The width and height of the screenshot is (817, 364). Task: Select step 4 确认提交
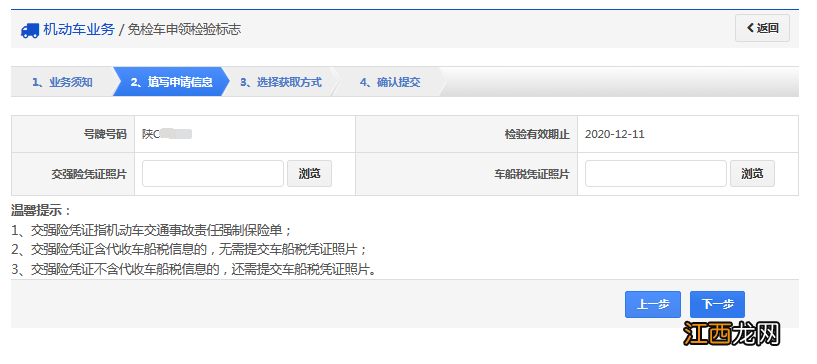[x=390, y=82]
